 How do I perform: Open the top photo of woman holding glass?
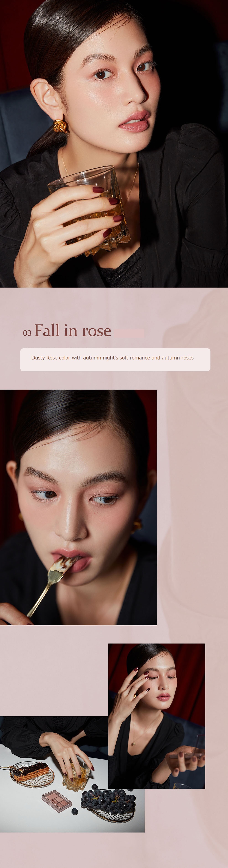(114, 144)
